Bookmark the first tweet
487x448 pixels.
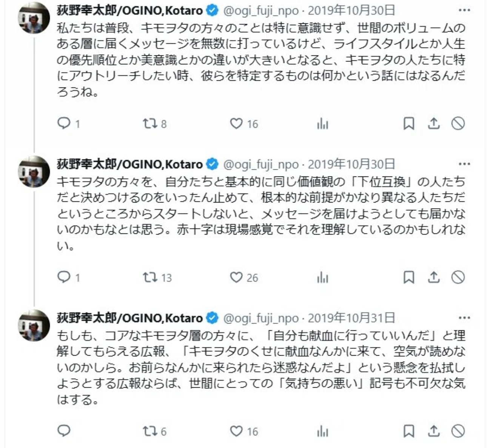pyautogui.click(x=409, y=123)
